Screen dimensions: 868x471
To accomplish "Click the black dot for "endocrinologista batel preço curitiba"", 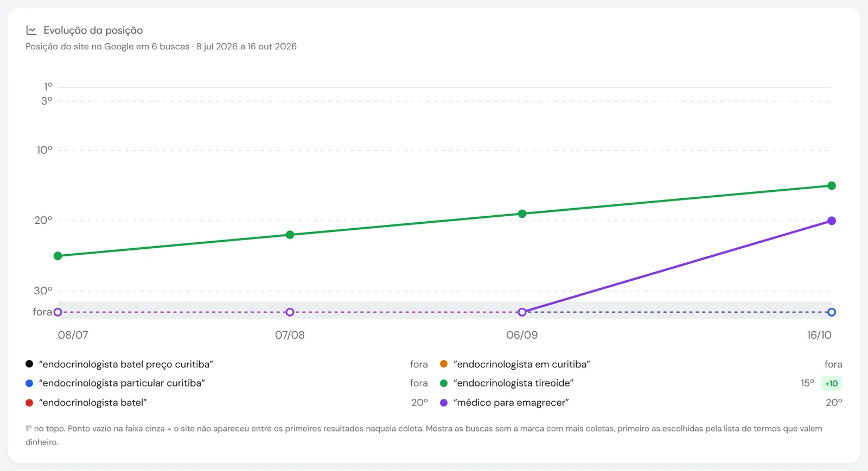I will point(29,364).
